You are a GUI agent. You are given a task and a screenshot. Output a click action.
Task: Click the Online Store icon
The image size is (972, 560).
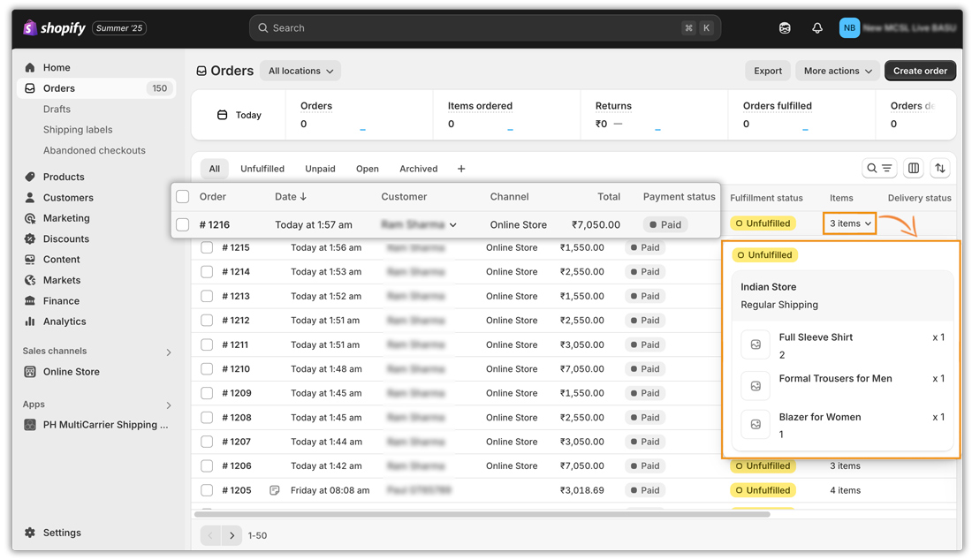coord(30,372)
